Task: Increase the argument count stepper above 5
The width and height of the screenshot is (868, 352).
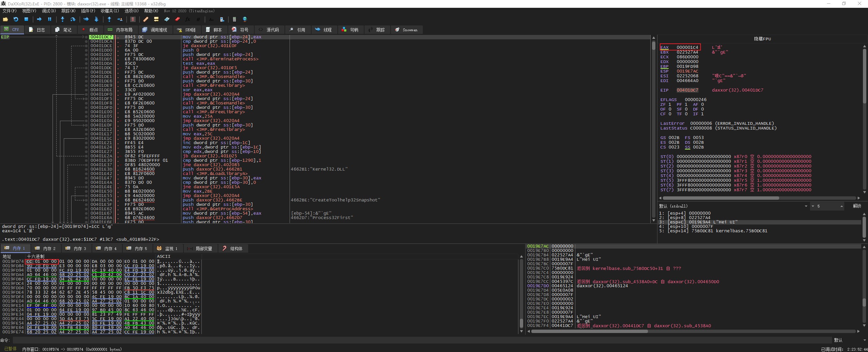Action: click(x=842, y=206)
